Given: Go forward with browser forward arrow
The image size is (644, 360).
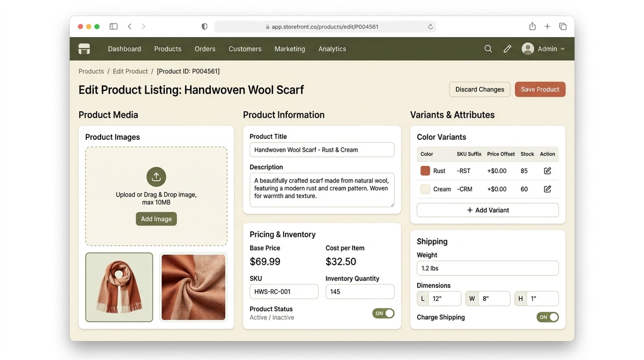Looking at the screenshot, I should click(x=143, y=26).
